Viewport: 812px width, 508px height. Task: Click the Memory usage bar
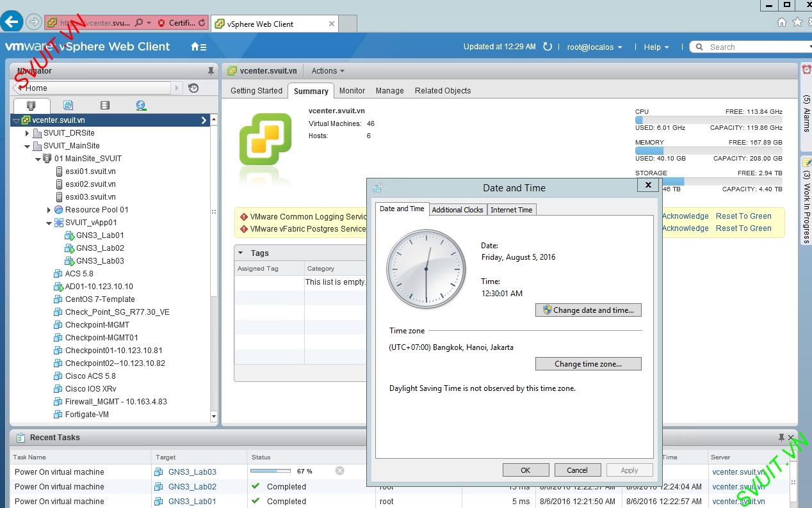708,150
